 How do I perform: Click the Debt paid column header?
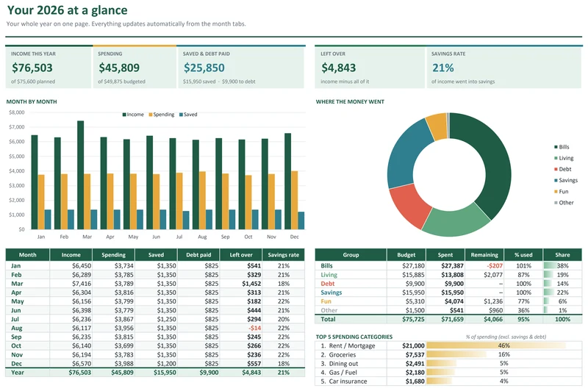(198, 255)
